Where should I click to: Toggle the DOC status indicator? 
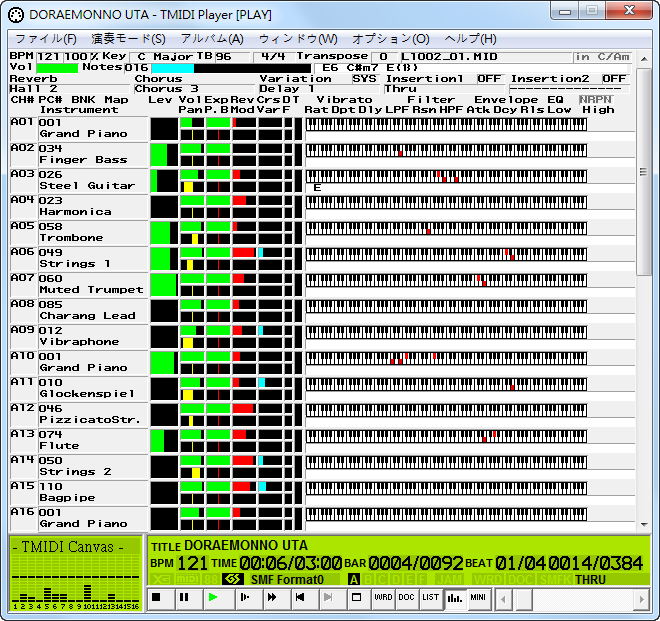click(x=522, y=579)
